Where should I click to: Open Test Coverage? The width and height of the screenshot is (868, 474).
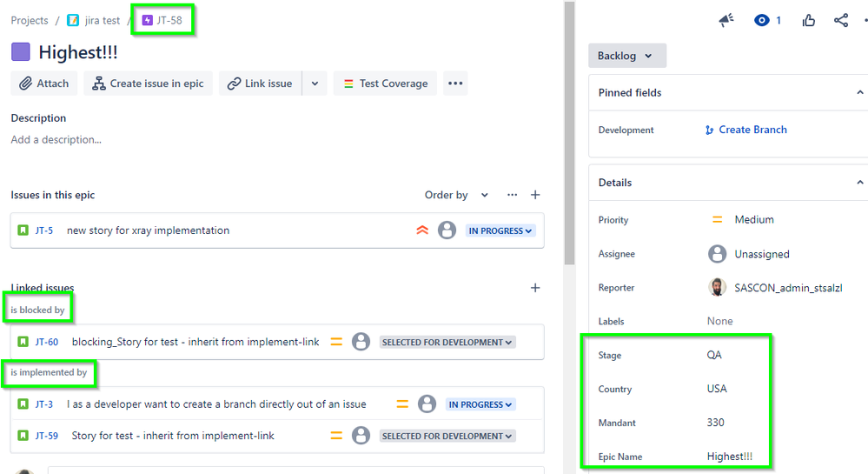(x=385, y=83)
